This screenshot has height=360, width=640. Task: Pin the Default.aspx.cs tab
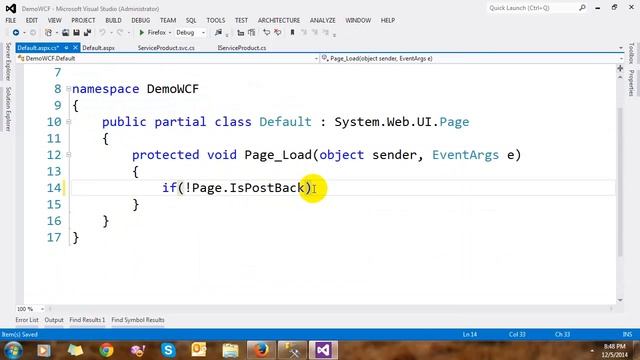66,48
